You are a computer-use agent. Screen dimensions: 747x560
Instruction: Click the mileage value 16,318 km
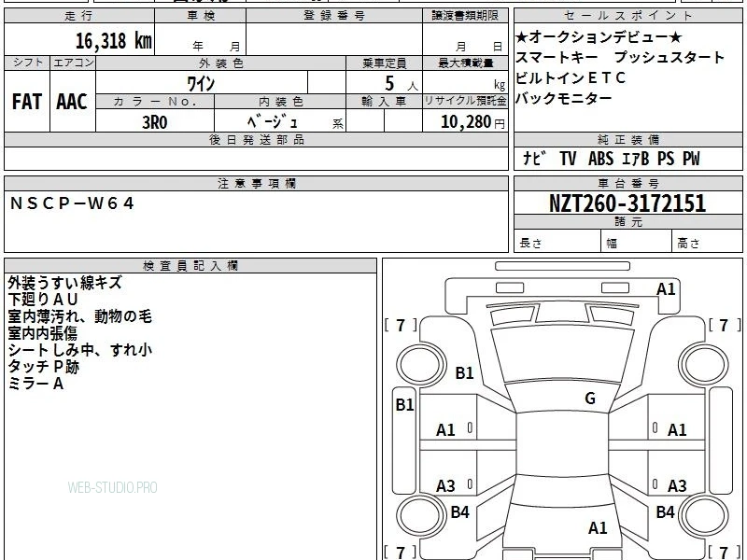point(113,40)
